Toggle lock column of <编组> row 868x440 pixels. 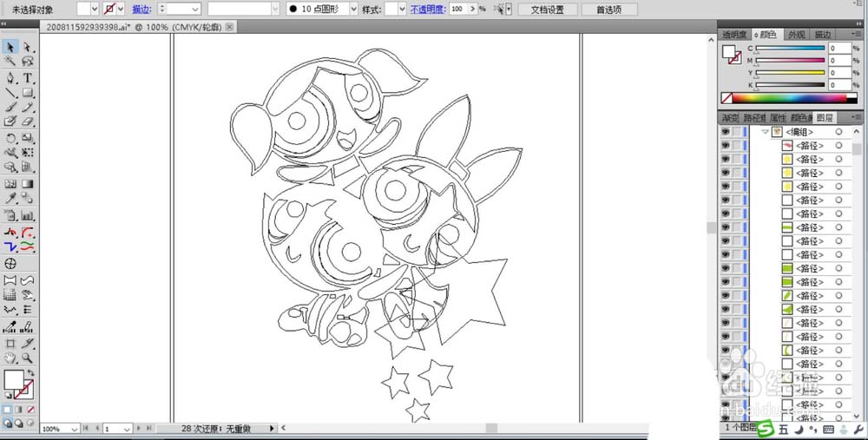tap(737, 132)
